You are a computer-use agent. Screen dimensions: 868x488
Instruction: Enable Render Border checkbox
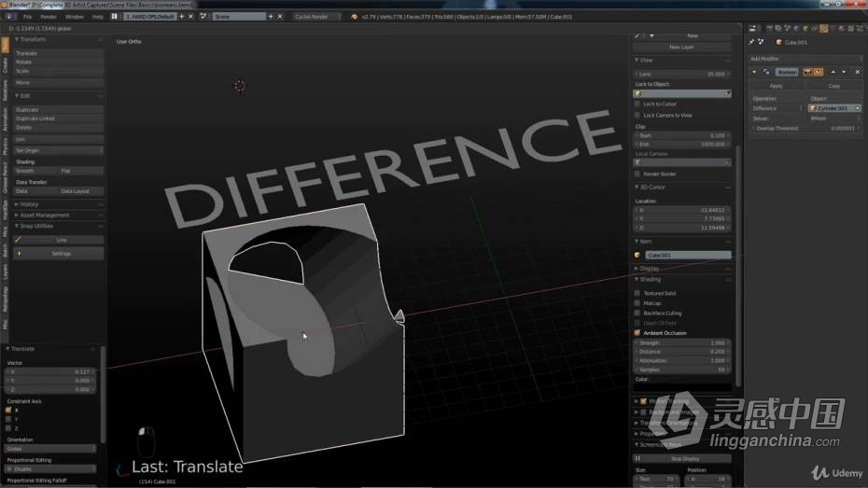point(637,174)
